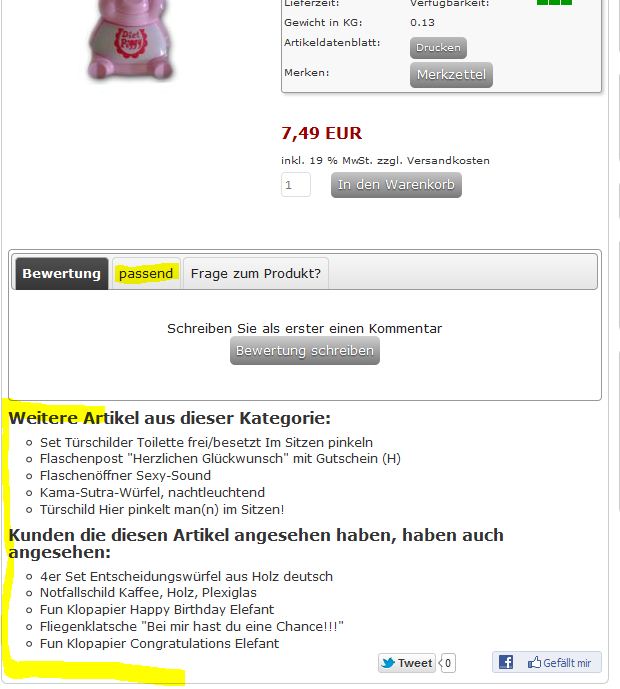Open the pink piggy product image
Viewport: 620px width, 689px height.
coord(130,40)
